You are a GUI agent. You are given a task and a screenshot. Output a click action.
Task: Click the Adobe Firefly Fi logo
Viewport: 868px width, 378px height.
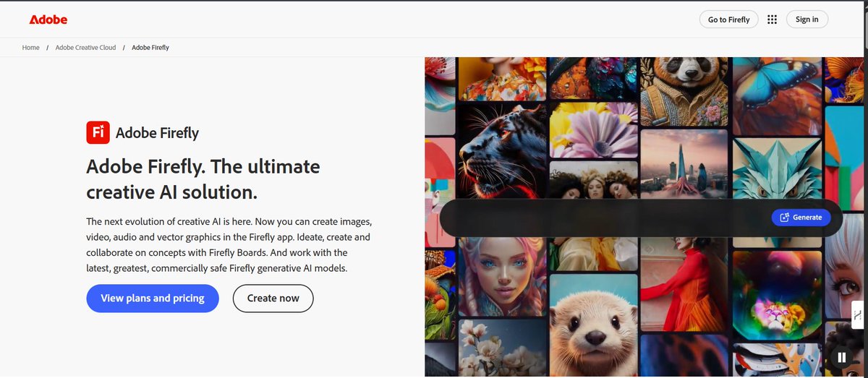point(98,133)
